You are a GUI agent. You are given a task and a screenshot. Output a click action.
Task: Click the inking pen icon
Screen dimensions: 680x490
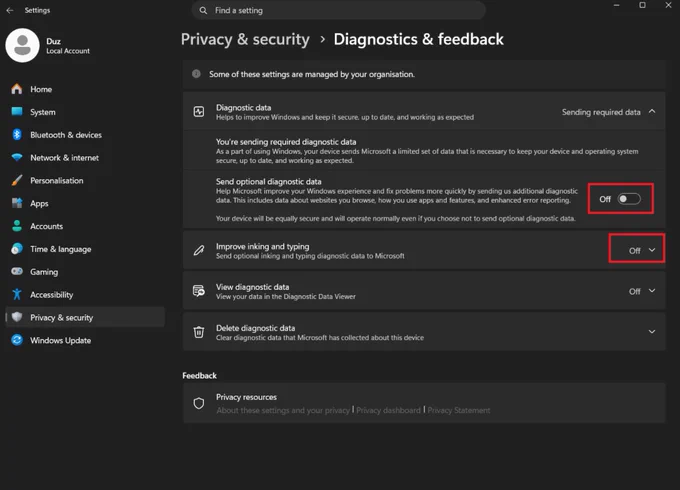pyautogui.click(x=199, y=250)
